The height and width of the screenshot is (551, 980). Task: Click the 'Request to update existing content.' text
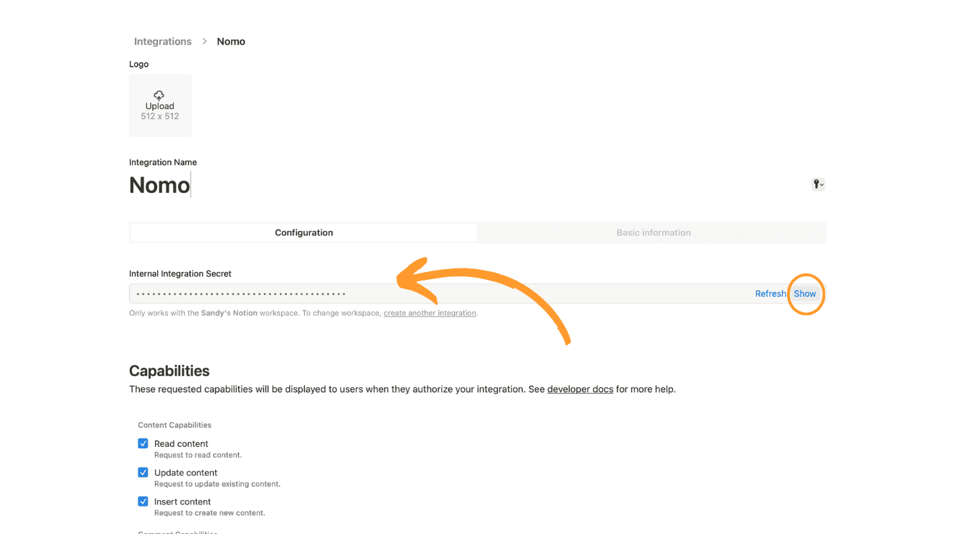click(x=217, y=484)
